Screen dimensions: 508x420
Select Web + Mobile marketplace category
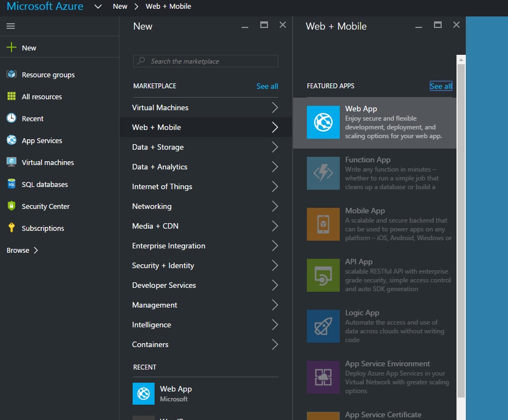tap(206, 127)
